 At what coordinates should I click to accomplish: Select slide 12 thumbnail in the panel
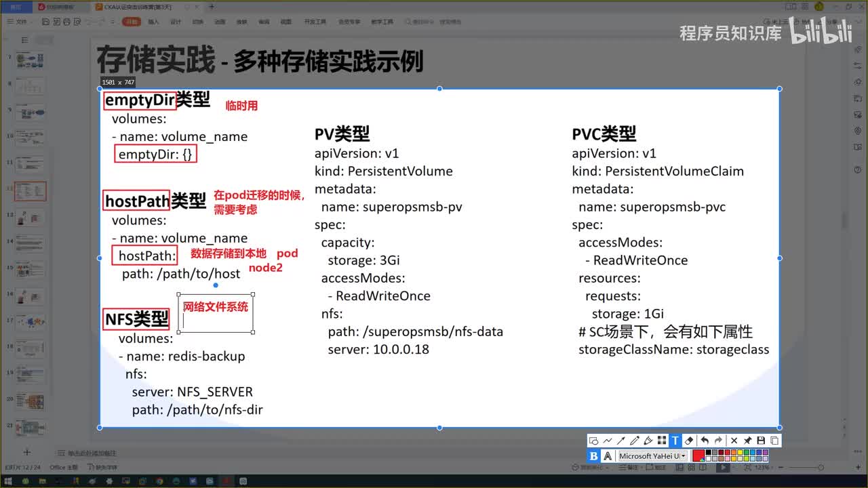point(31,192)
